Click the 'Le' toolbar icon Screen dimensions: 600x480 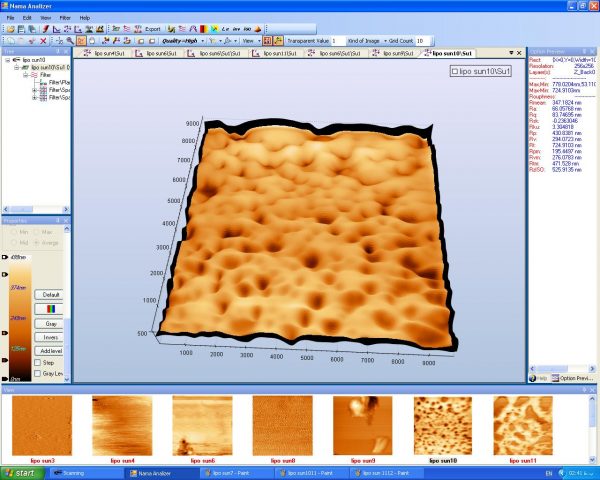(x=225, y=29)
